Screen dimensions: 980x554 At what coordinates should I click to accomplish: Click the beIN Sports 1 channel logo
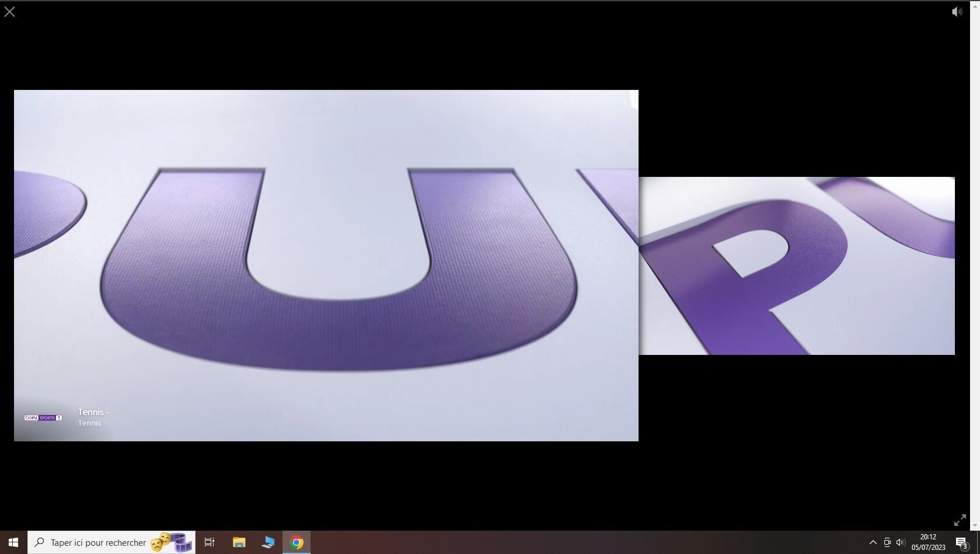43,417
